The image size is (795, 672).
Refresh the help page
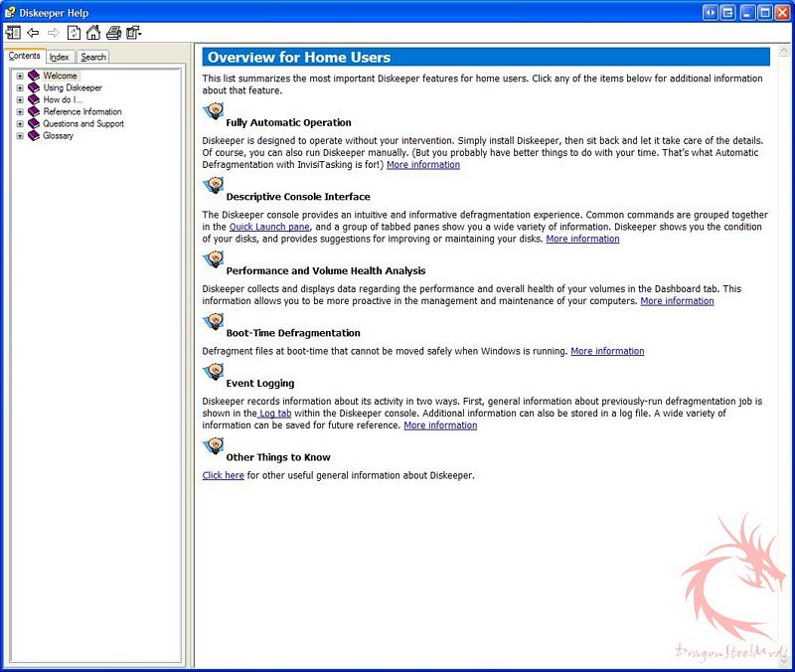pyautogui.click(x=74, y=33)
